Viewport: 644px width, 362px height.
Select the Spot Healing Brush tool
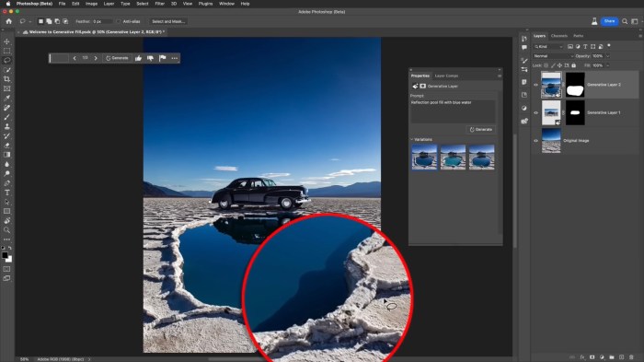[x=7, y=108]
